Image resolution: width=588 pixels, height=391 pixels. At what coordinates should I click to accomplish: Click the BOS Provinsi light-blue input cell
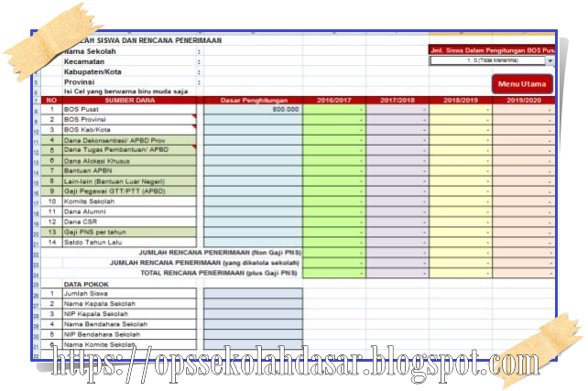point(253,120)
